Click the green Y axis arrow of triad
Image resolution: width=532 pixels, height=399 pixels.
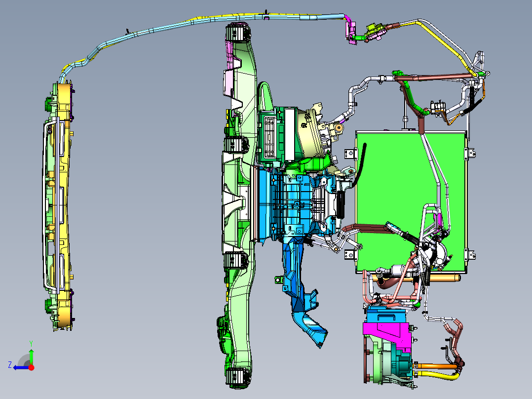[x=31, y=356]
